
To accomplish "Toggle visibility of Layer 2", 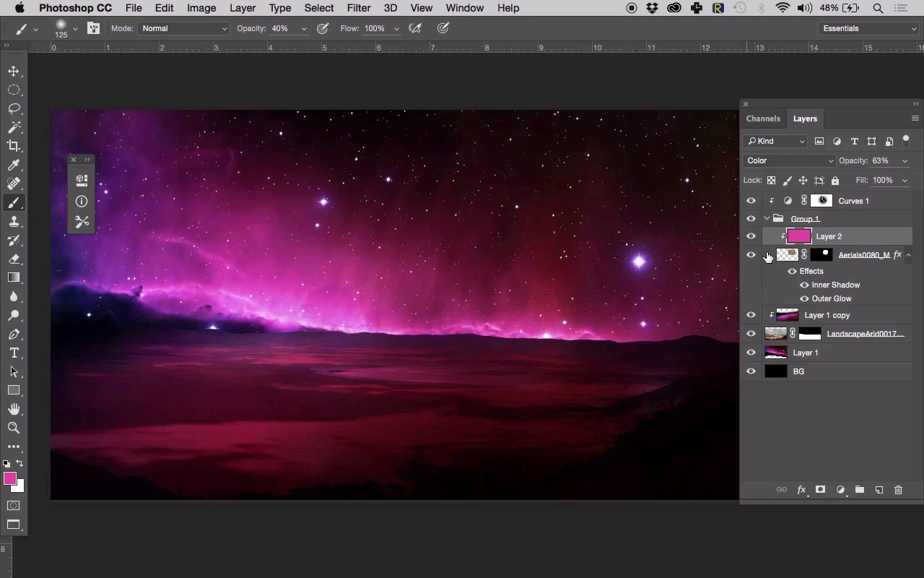I will (x=751, y=236).
